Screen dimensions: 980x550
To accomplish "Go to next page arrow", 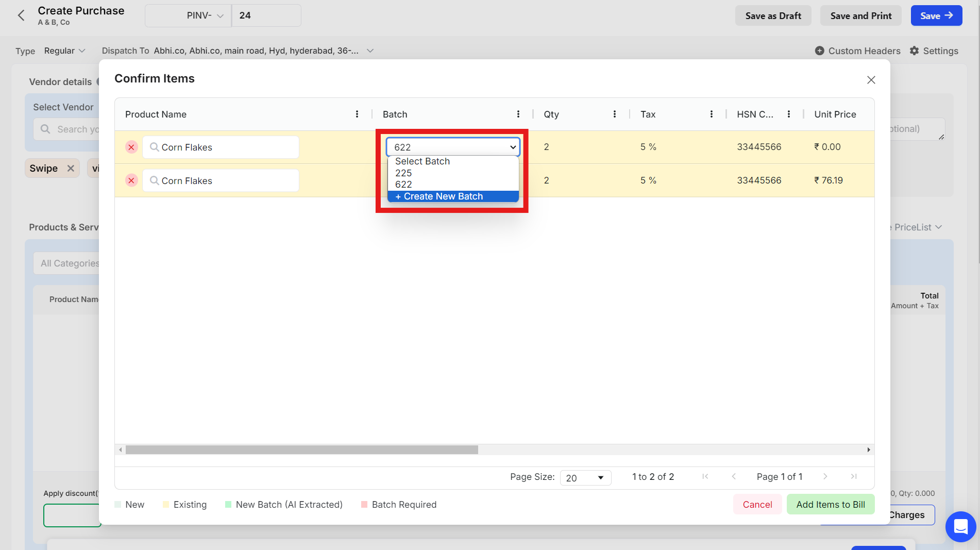I will 825,476.
